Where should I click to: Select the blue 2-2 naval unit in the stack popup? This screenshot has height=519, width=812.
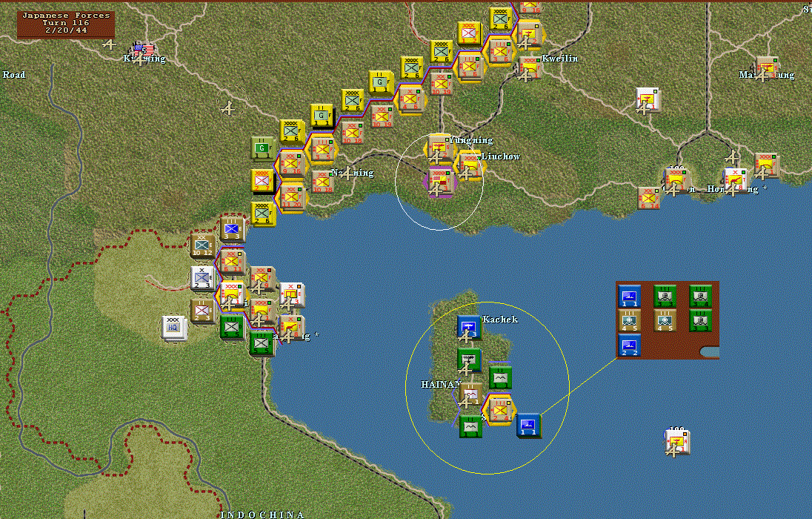630,346
